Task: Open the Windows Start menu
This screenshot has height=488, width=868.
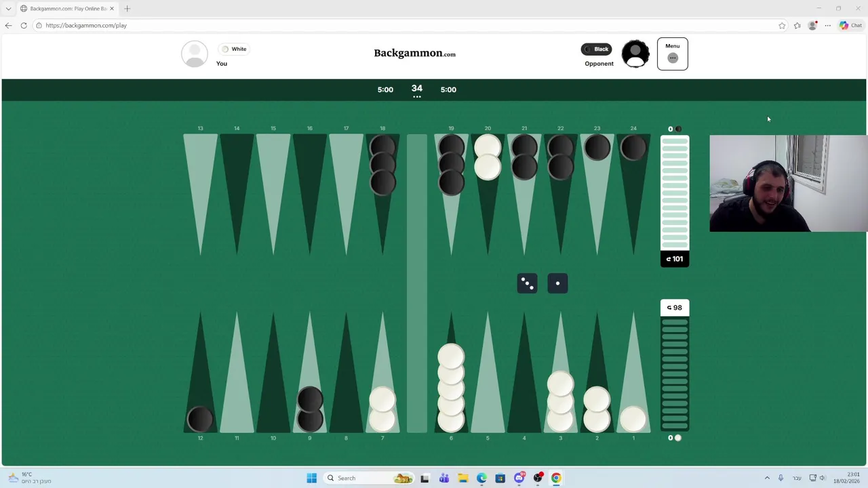Action: coord(311,478)
